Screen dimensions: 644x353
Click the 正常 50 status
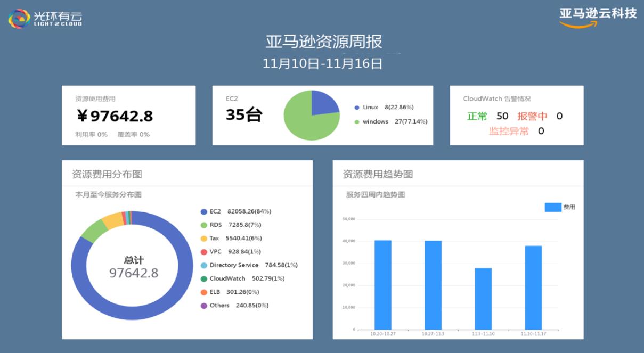click(488, 116)
